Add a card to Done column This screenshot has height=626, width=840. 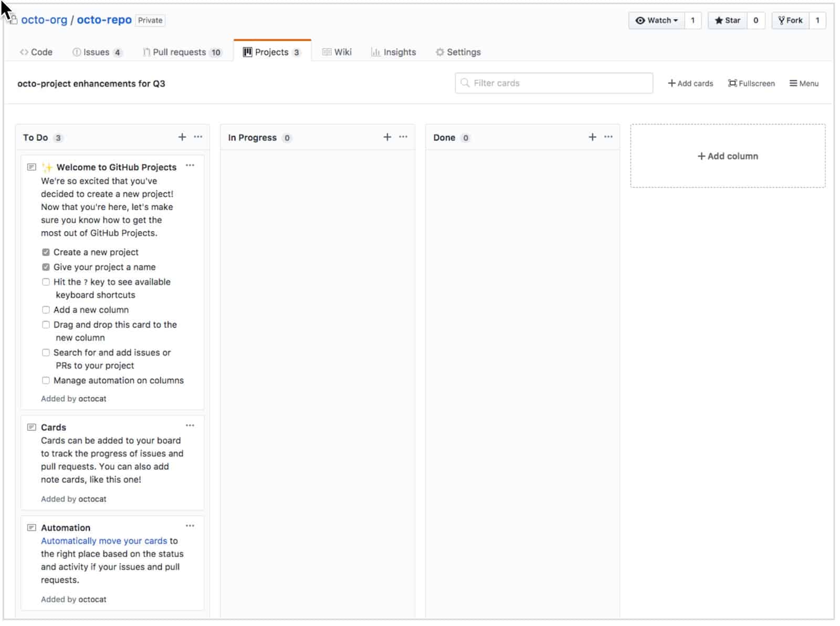(x=592, y=137)
